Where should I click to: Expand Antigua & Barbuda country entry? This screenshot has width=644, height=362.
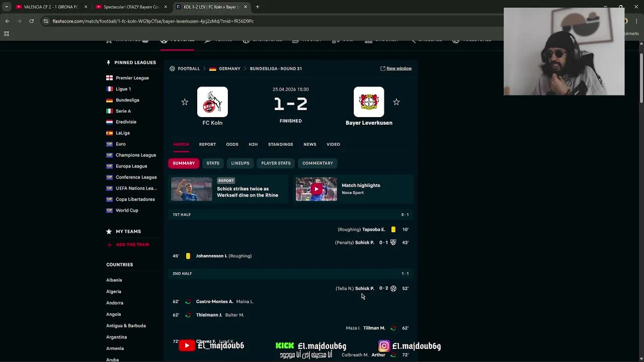(126, 326)
